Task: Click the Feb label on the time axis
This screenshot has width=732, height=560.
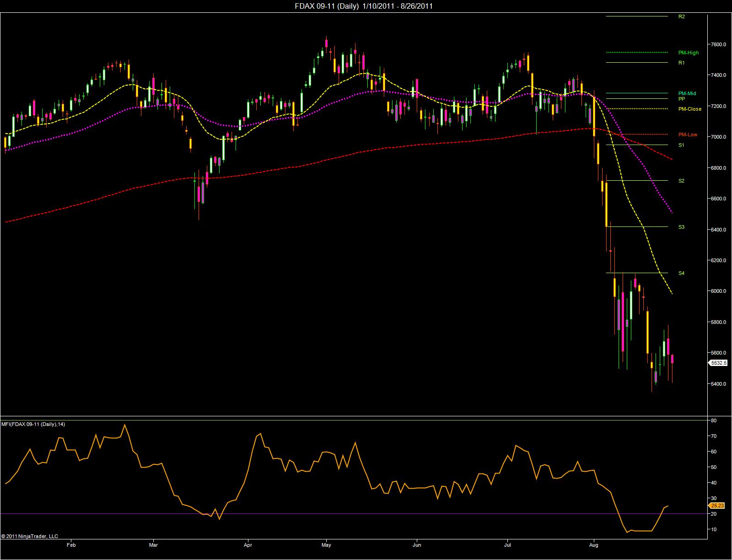Action: tap(70, 545)
